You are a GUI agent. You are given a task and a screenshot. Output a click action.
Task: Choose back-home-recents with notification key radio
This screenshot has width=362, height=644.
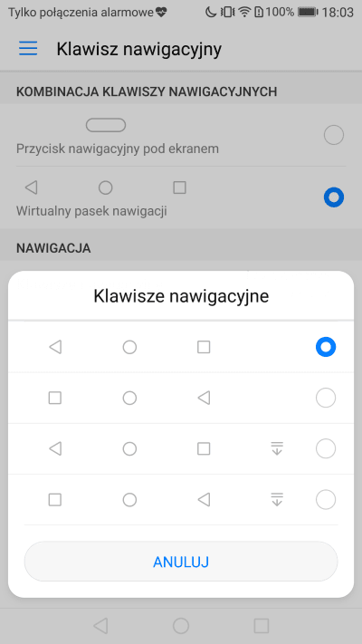(x=326, y=448)
